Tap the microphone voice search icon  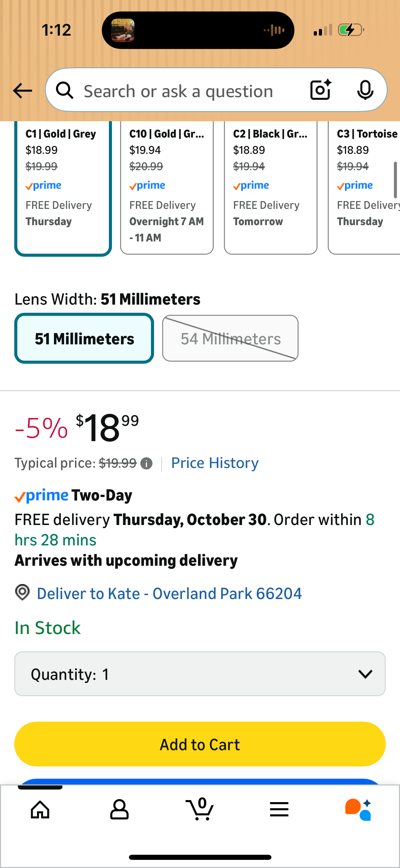(365, 90)
